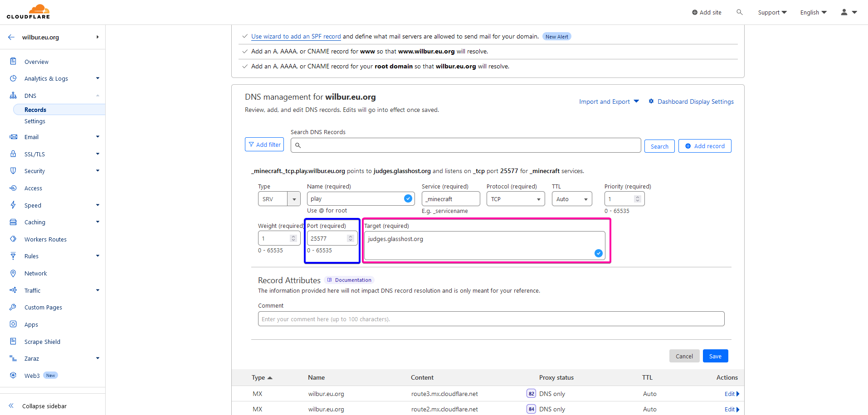This screenshot has height=415, width=868.
Task: Click the Dashboard Display Settings gear icon
Action: [x=651, y=101]
